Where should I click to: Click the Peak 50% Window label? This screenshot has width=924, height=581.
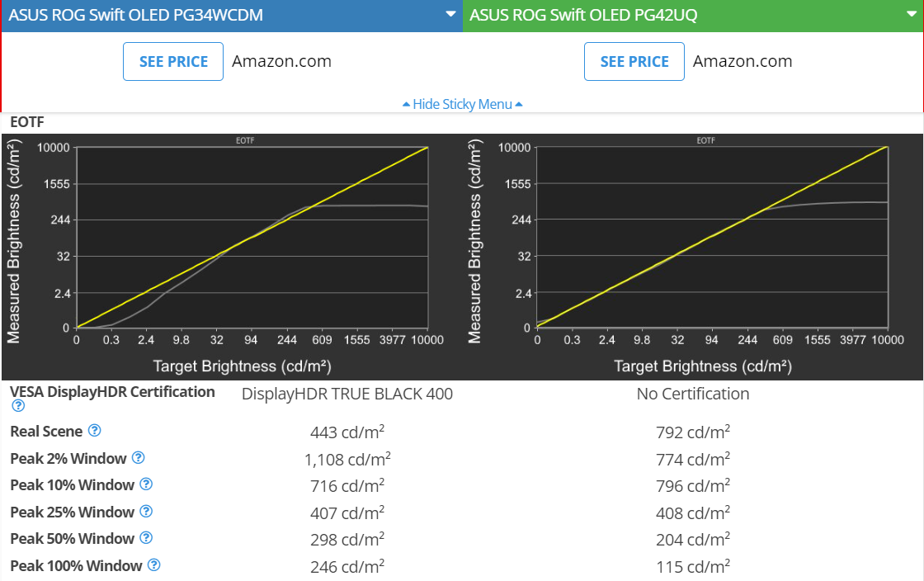[x=73, y=539]
